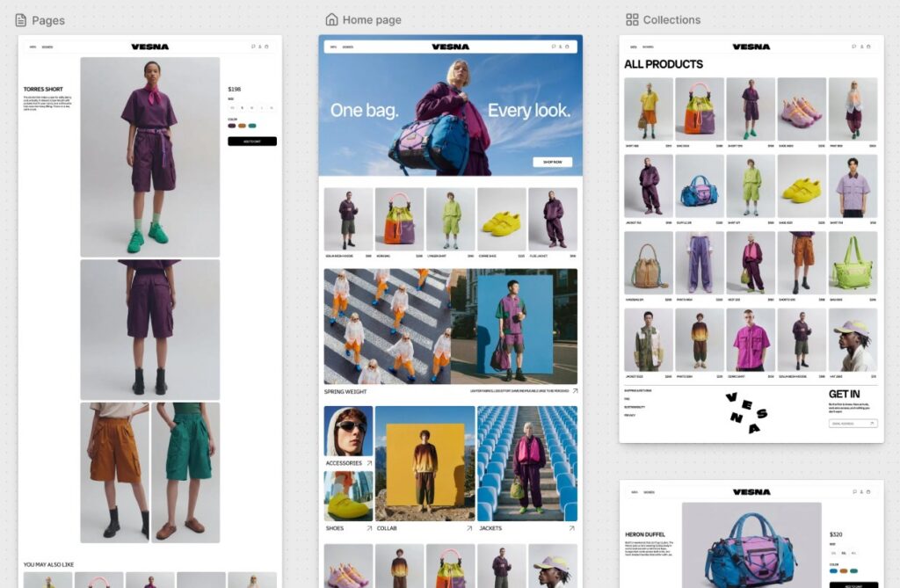Click the ALL PRODUCTS heading
The image size is (900, 588).
pos(663,64)
